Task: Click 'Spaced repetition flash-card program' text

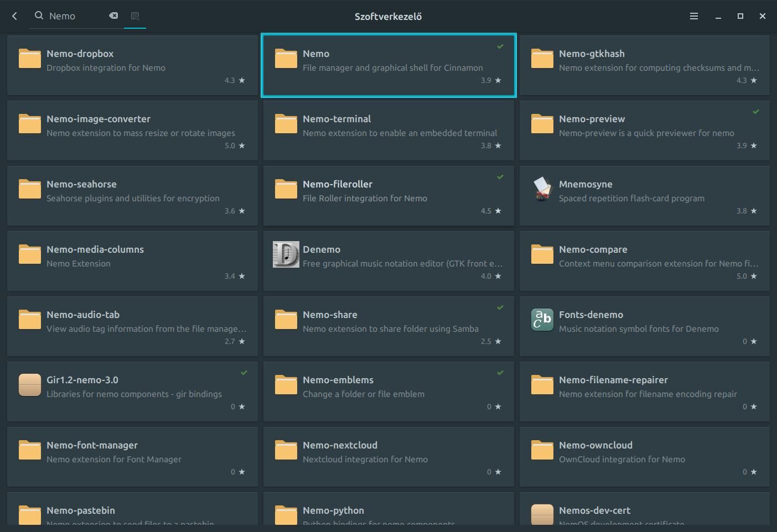Action: pos(631,199)
